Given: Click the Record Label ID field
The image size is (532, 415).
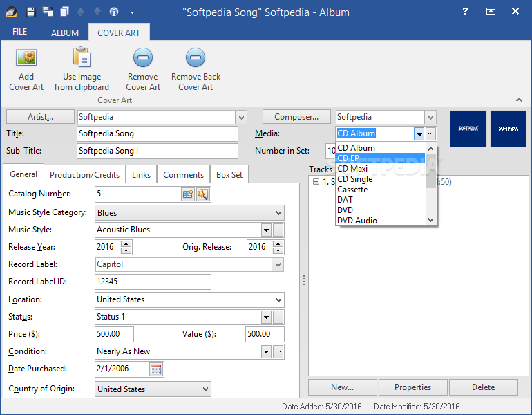Looking at the screenshot, I should pos(153,282).
